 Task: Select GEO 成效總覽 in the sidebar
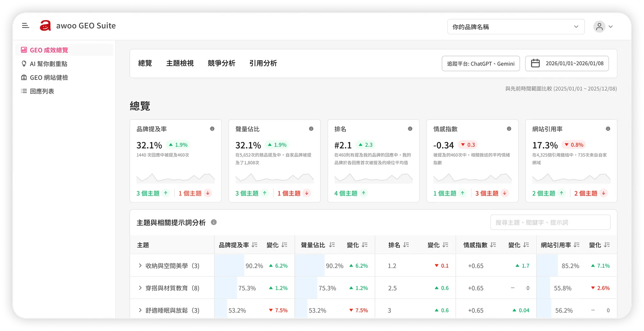[x=49, y=50]
